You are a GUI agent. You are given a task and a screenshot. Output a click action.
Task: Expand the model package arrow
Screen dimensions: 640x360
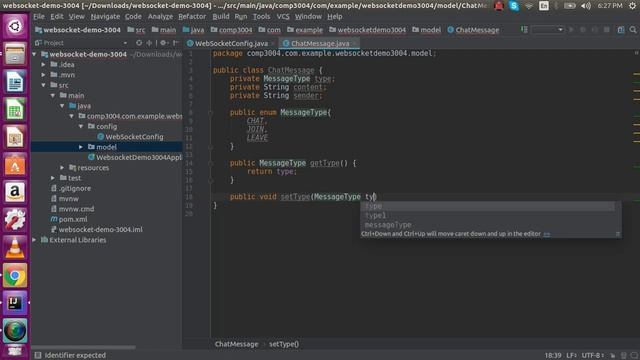(x=81, y=147)
